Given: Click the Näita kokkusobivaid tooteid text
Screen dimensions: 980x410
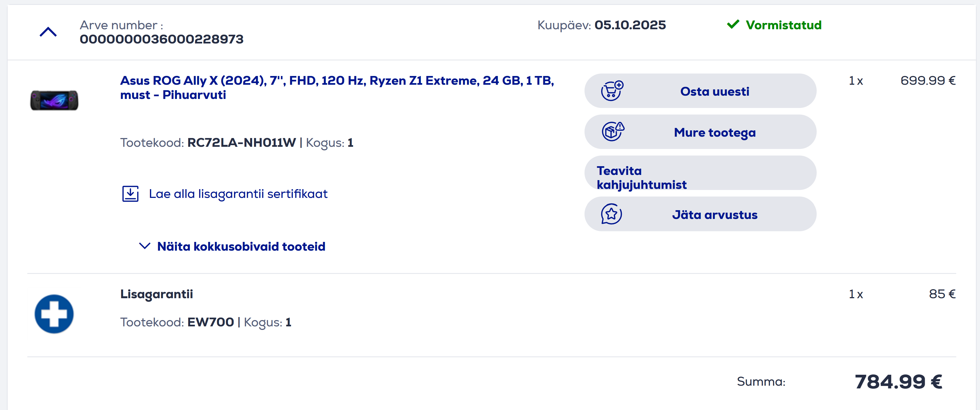Looking at the screenshot, I should (241, 246).
